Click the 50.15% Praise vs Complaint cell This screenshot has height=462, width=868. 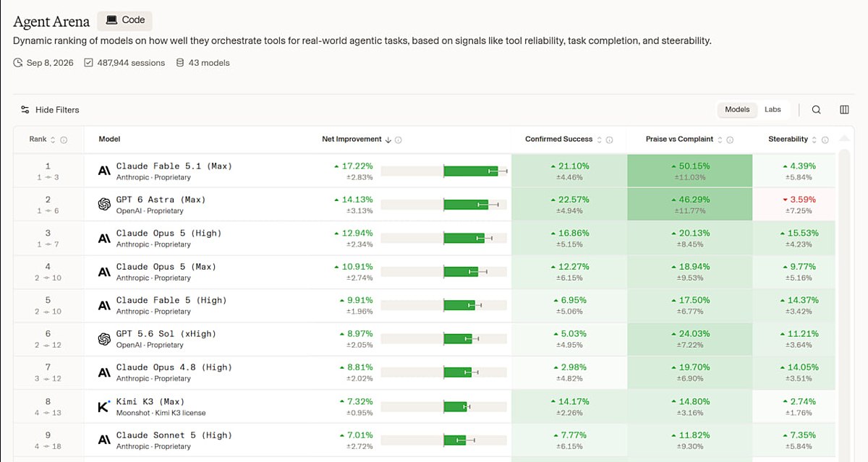[x=690, y=171]
